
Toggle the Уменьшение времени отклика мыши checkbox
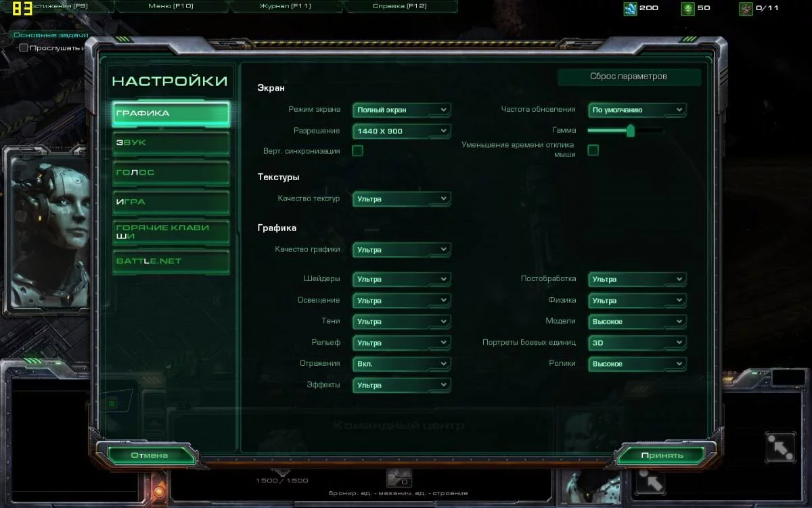click(x=593, y=150)
